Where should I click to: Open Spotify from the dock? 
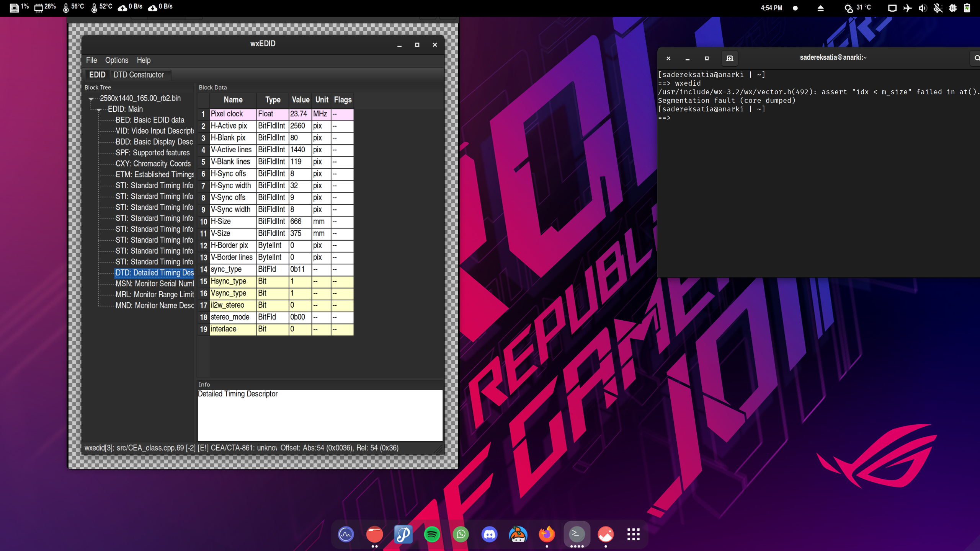[432, 534]
